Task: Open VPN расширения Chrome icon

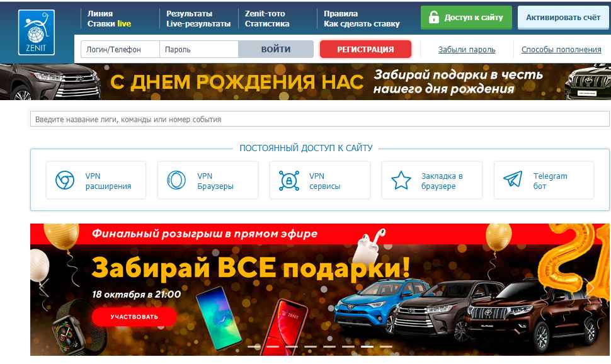Action: (65, 181)
